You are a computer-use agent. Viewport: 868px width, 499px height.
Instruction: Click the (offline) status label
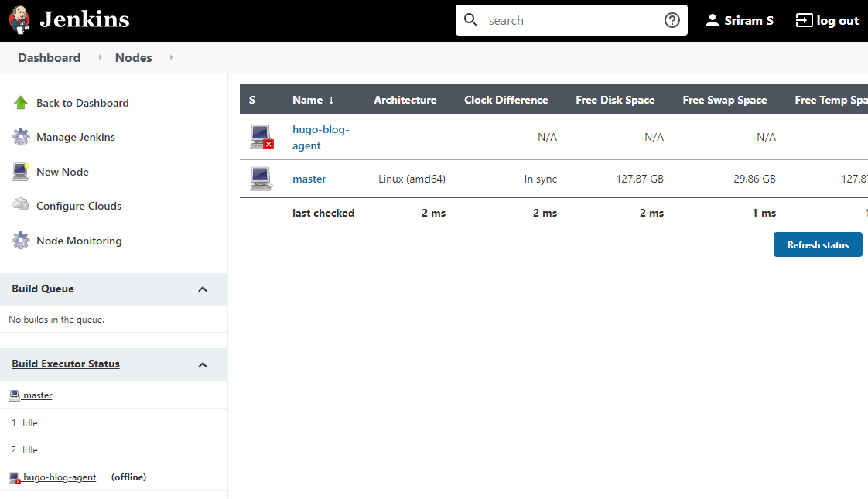[x=129, y=477]
